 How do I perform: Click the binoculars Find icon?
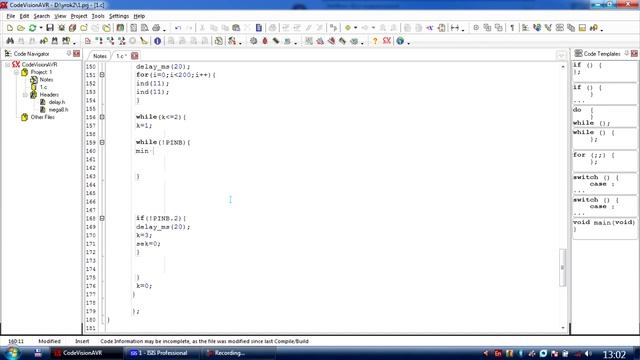click(10, 41)
